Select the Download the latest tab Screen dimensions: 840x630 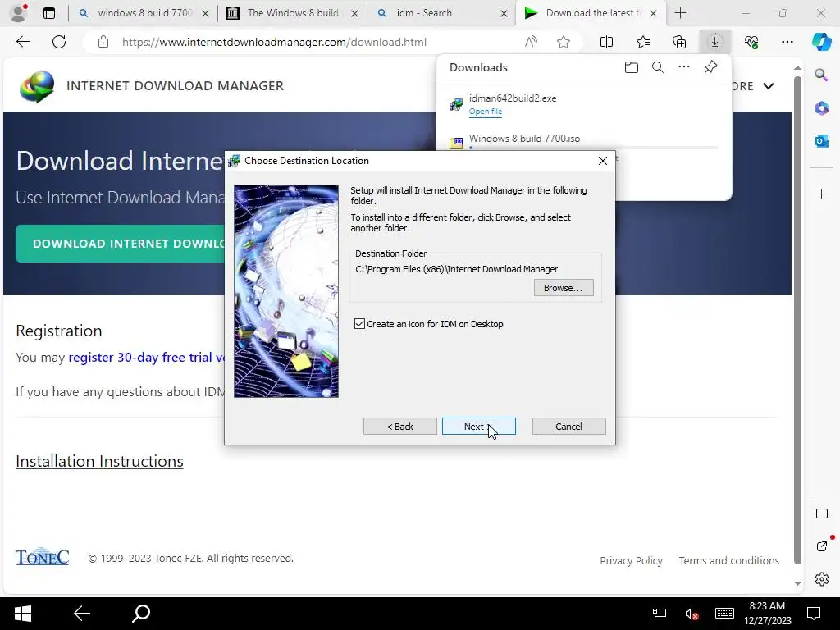pos(591,13)
